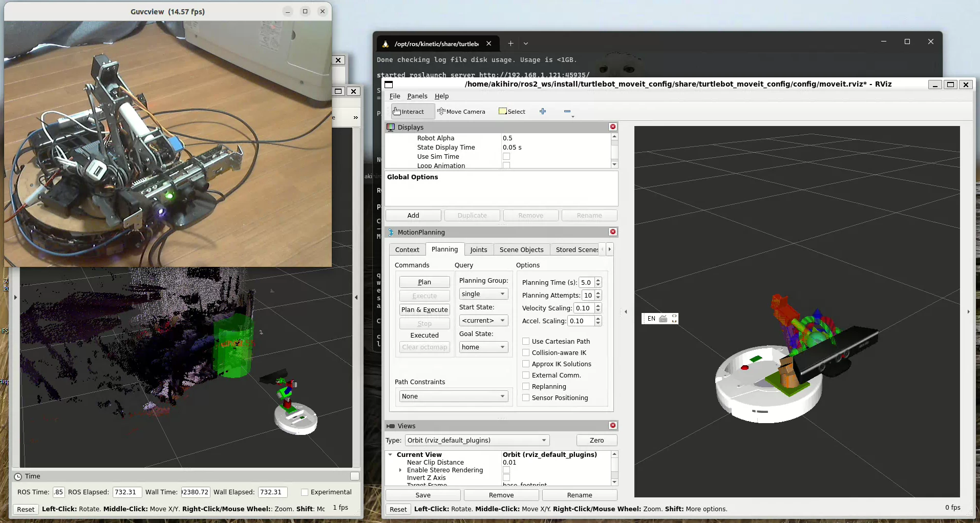Click the Velocity Scaling input field
This screenshot has width=980, height=523.
(x=583, y=308)
